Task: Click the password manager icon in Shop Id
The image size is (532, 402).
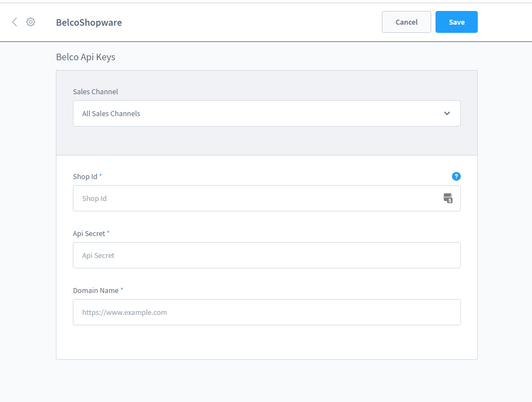Action: point(448,198)
